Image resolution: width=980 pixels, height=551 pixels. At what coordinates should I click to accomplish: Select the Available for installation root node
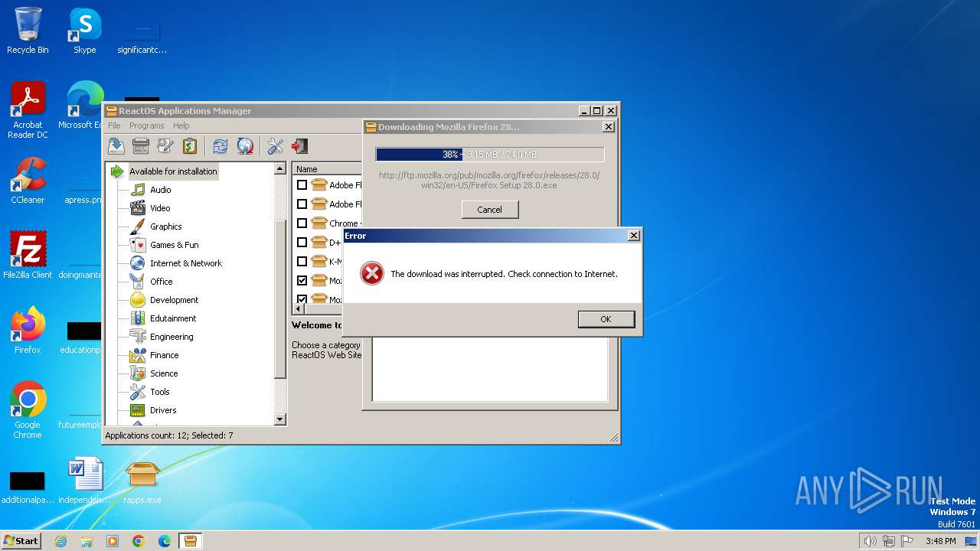pos(173,171)
